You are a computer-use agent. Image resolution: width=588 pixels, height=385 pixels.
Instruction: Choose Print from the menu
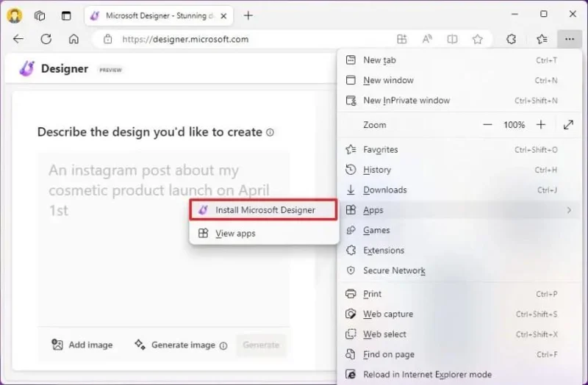click(x=459, y=294)
